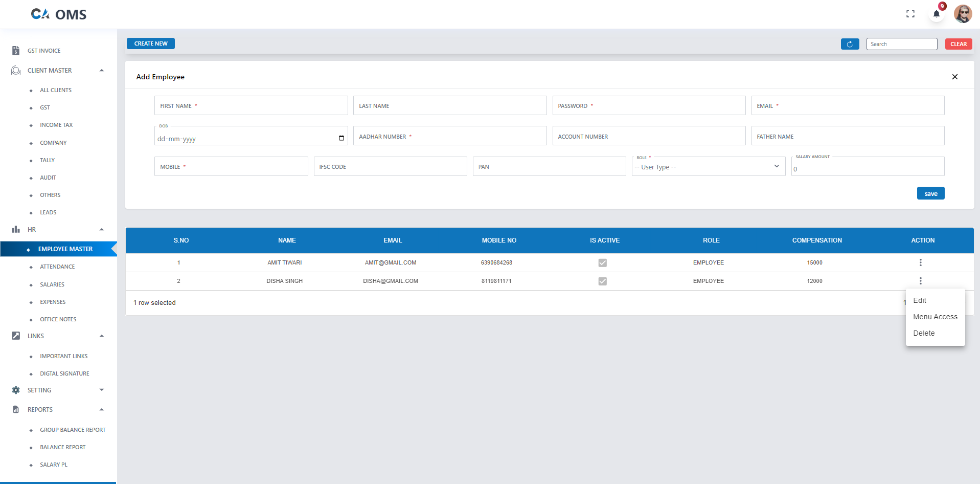This screenshot has height=484, width=980.
Task: Uncheck IS ACTIVE for DISHA SINGH
Action: 603,281
